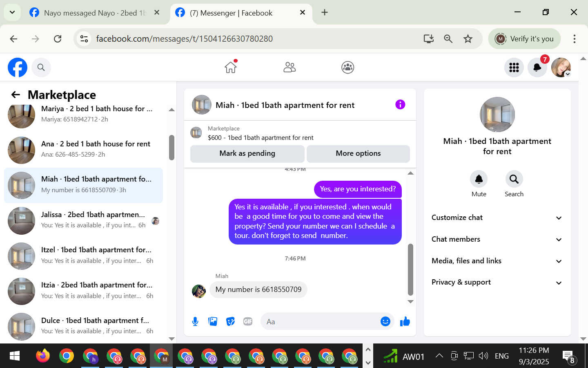Viewport: 588px width, 368px height.
Task: Open the Facebook search magnifier
Action: point(41,67)
